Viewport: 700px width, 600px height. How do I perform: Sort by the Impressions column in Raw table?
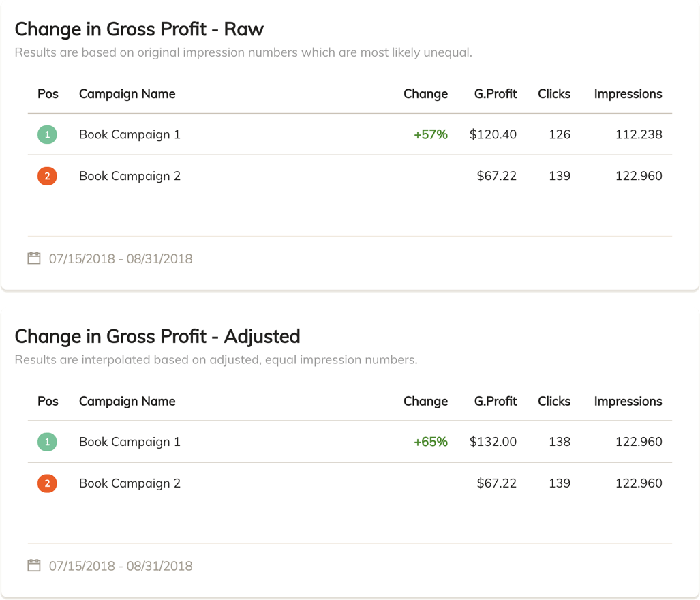point(628,94)
